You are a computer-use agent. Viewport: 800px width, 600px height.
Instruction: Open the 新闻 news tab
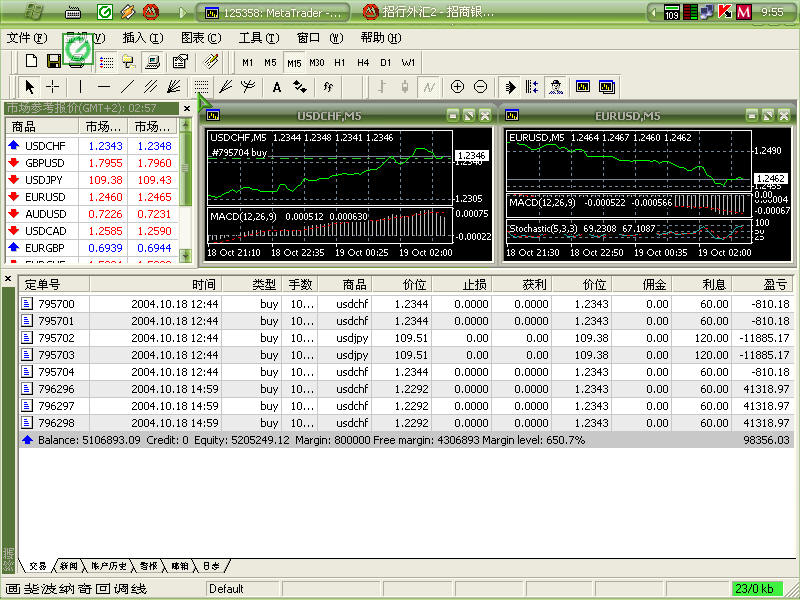click(x=68, y=566)
